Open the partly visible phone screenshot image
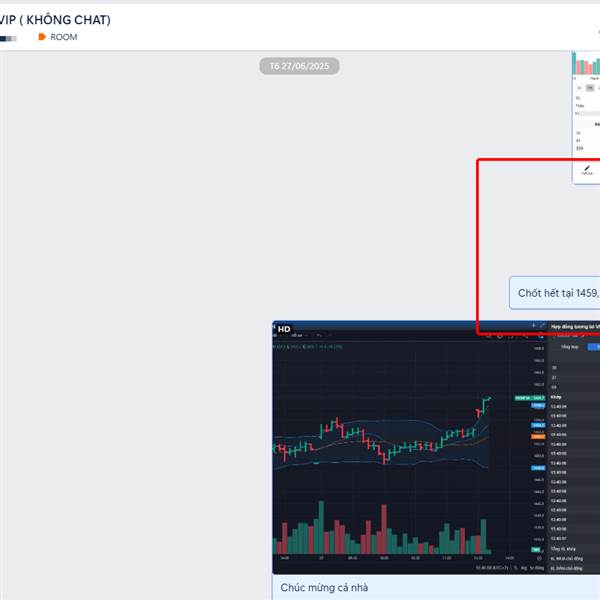The height and width of the screenshot is (600, 600). pos(586,117)
